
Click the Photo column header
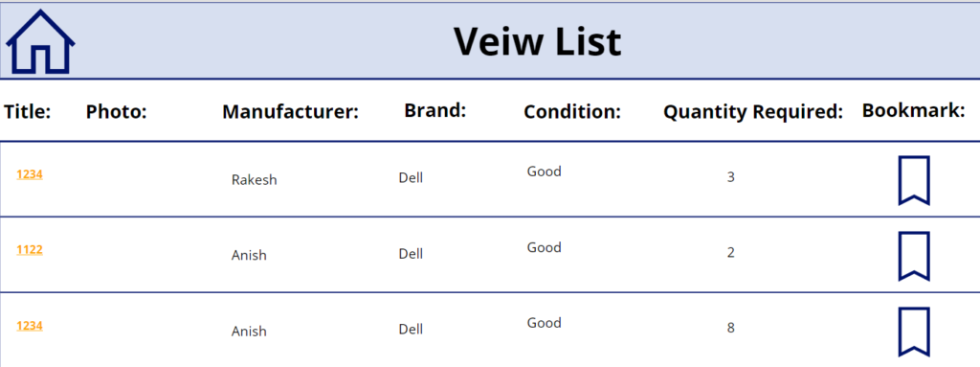click(116, 112)
